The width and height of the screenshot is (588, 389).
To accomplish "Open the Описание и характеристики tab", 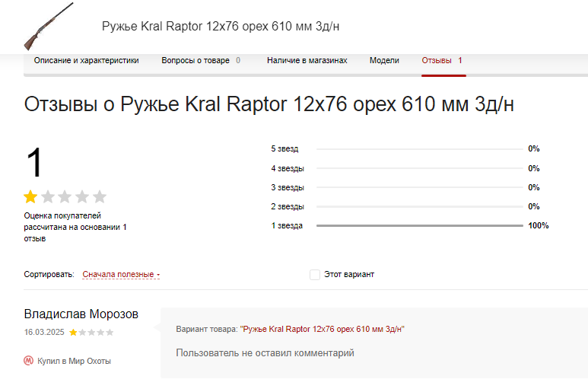I will (87, 61).
